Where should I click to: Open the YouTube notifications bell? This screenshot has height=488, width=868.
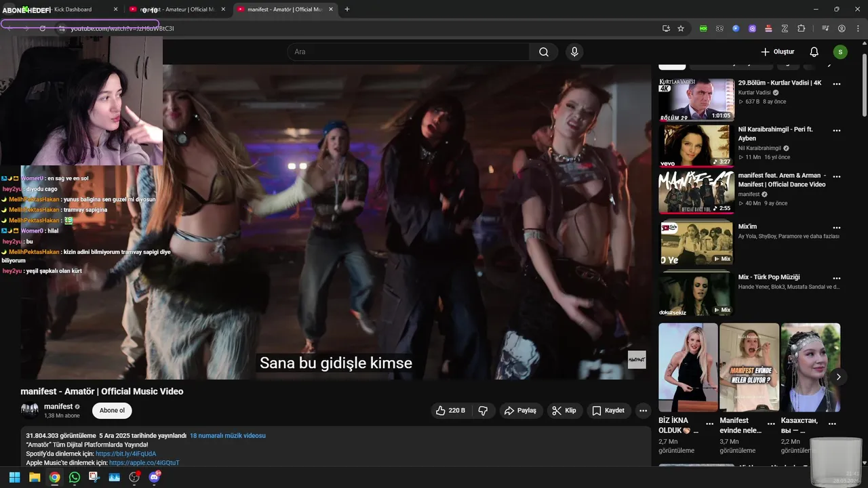814,52
